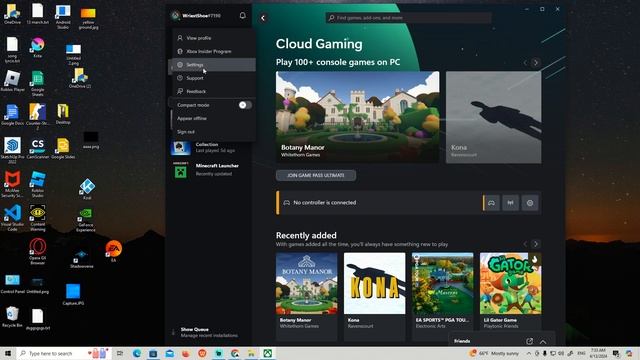Show previous Cloud Gaming featured game

[525, 63]
